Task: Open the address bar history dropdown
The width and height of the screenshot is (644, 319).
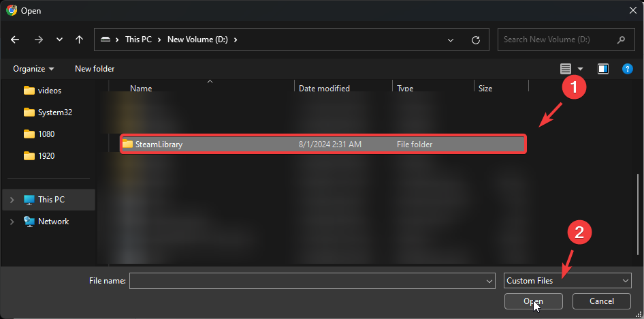Action: (451, 40)
